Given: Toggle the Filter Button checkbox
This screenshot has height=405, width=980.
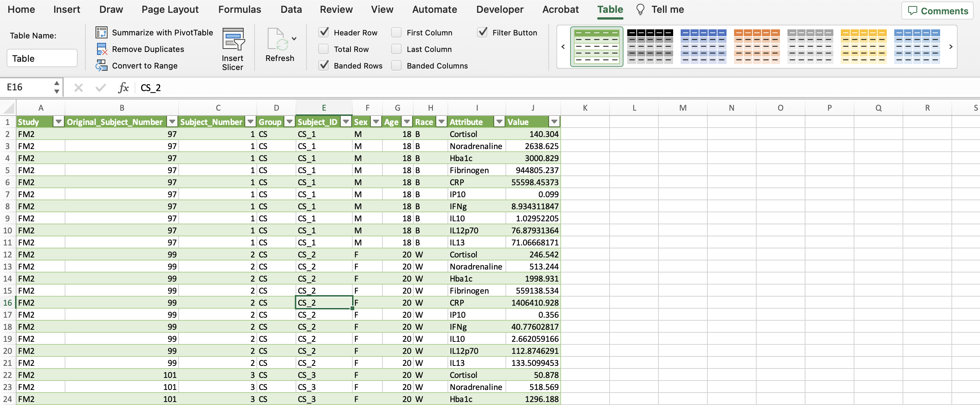Looking at the screenshot, I should coord(482,33).
